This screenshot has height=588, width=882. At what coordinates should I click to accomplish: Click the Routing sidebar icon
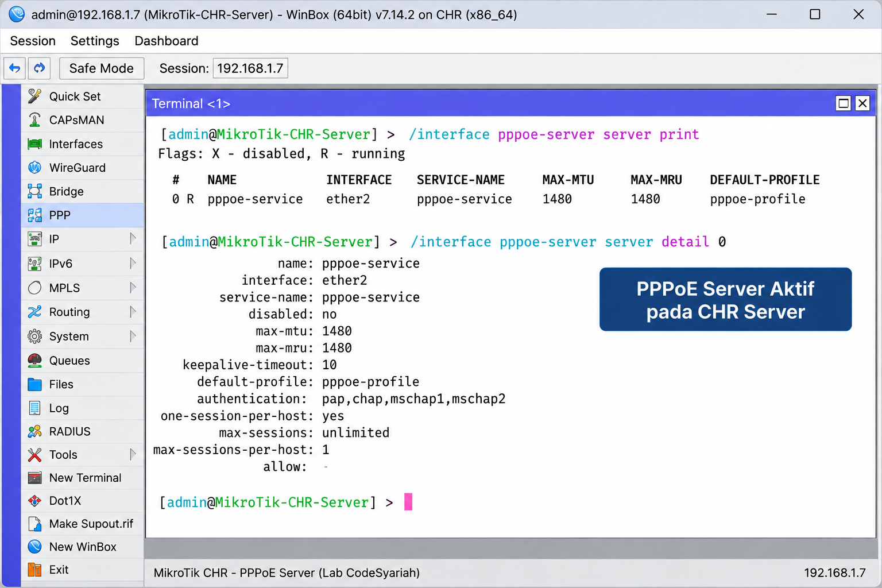[x=34, y=312]
